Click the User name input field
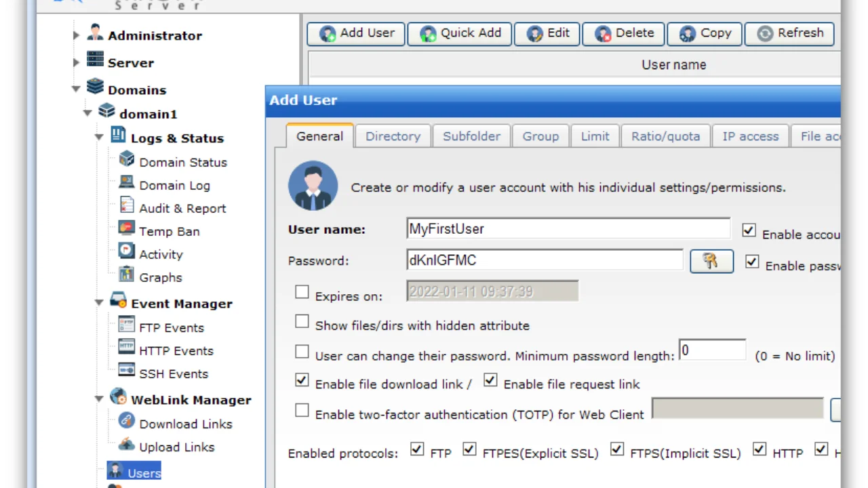The width and height of the screenshot is (868, 488). click(568, 229)
